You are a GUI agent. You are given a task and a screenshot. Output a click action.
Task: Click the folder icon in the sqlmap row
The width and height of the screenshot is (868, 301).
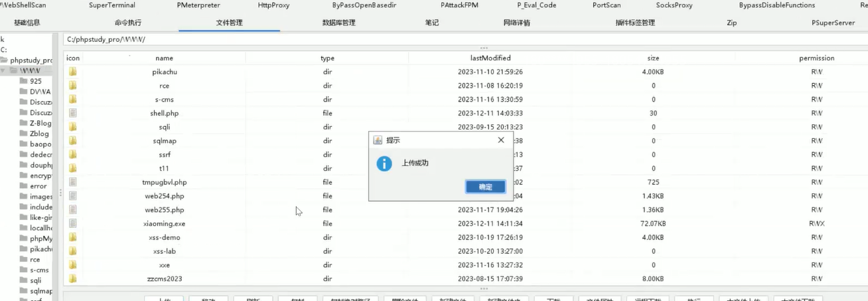(x=73, y=141)
